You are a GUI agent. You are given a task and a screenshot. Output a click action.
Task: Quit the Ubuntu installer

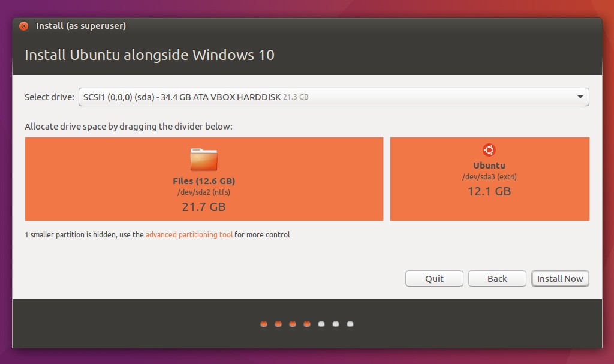point(434,278)
